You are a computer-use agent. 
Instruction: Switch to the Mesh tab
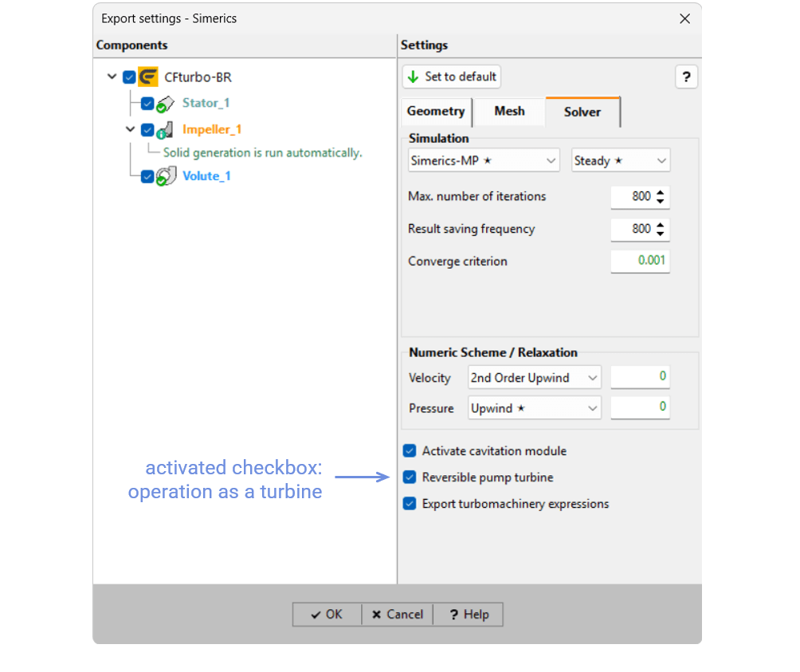point(509,112)
